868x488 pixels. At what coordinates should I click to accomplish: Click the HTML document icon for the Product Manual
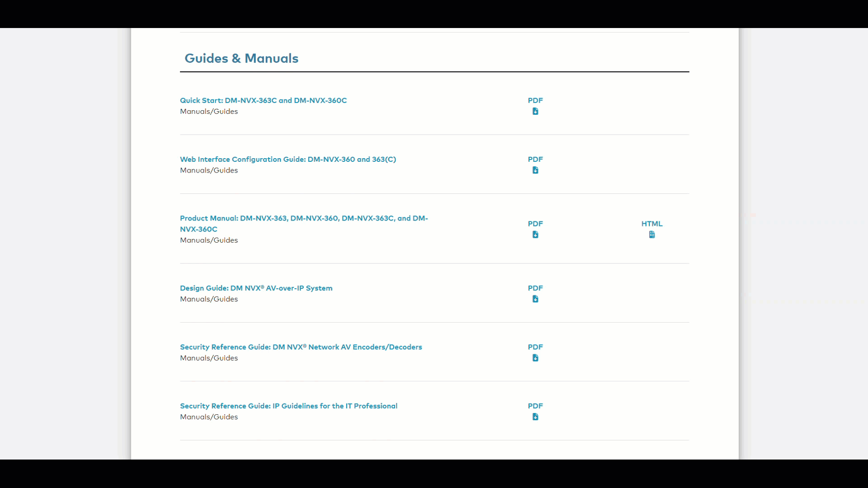pyautogui.click(x=652, y=234)
